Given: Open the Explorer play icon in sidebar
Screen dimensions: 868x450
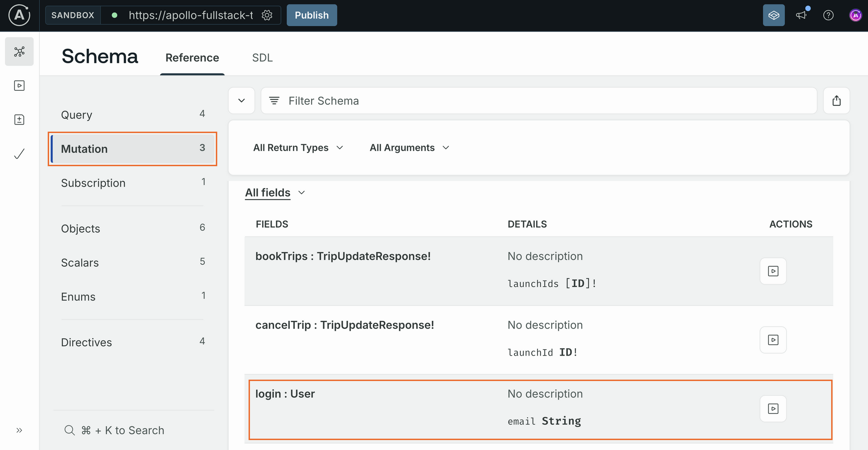Looking at the screenshot, I should point(19,86).
